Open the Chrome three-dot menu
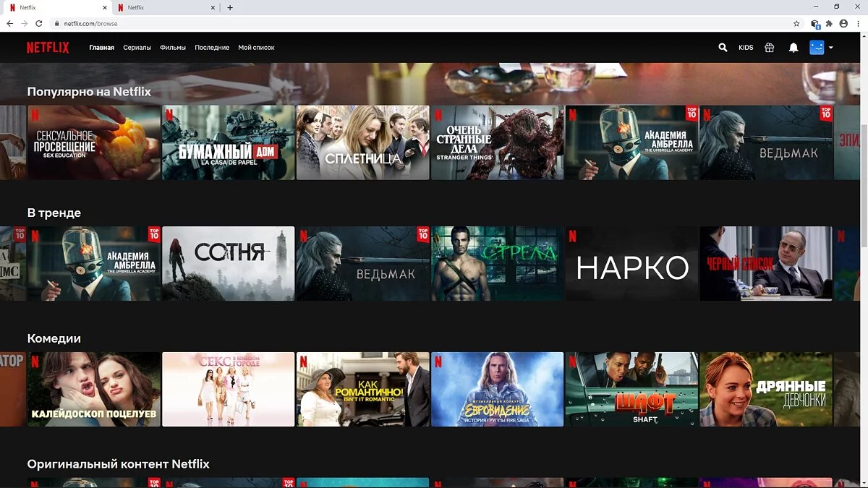 (858, 23)
